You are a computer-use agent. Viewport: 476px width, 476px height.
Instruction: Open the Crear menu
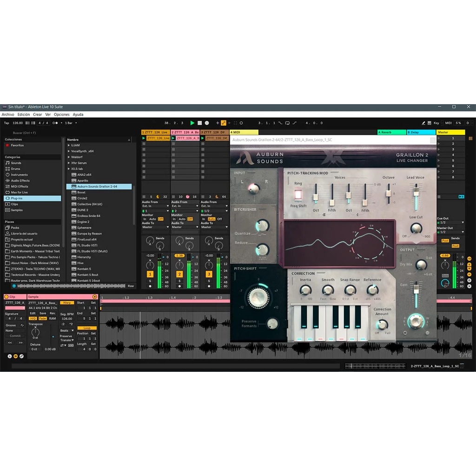38,114
